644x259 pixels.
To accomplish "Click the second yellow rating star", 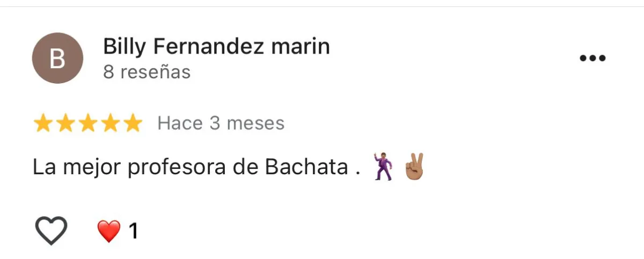I will coord(65,124).
